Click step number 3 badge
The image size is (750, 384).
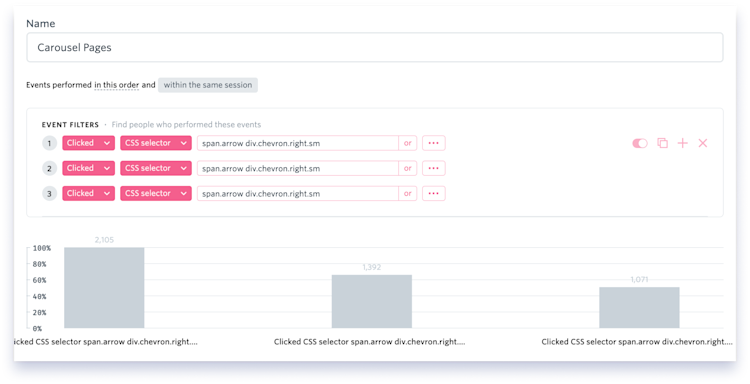click(x=49, y=193)
